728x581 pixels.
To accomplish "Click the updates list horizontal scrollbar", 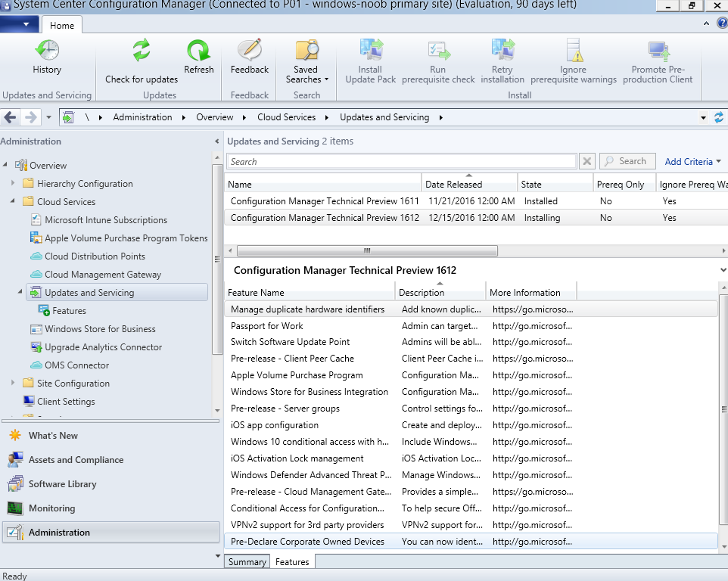I will pyautogui.click(x=367, y=251).
